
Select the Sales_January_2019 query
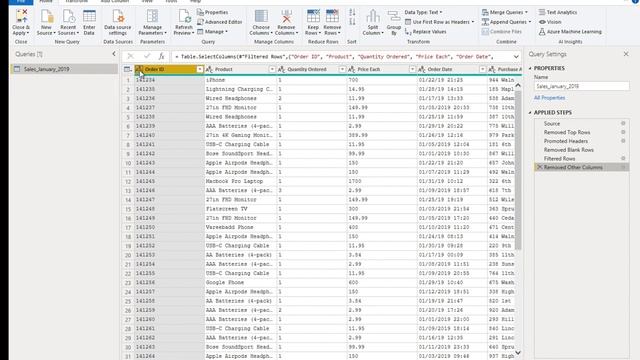[64, 69]
